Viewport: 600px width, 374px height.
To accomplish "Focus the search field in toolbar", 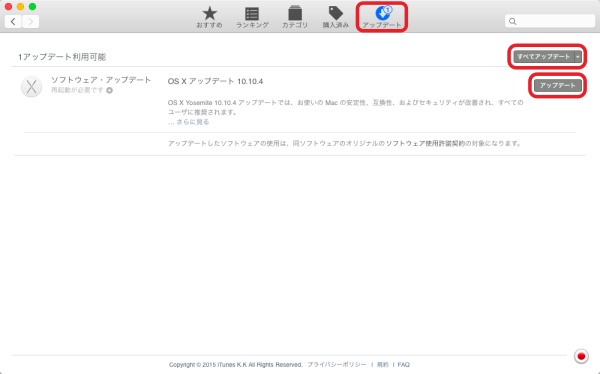I will pos(550,21).
